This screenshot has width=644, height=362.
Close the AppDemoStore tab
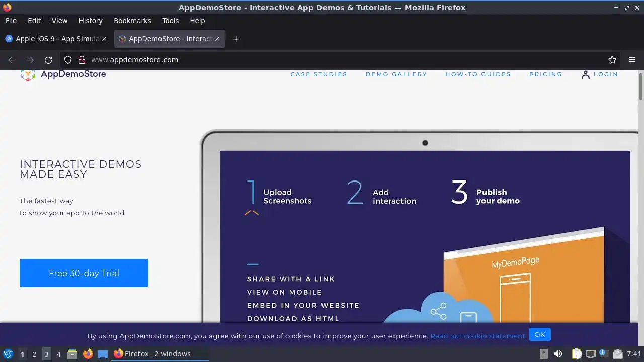(x=217, y=39)
